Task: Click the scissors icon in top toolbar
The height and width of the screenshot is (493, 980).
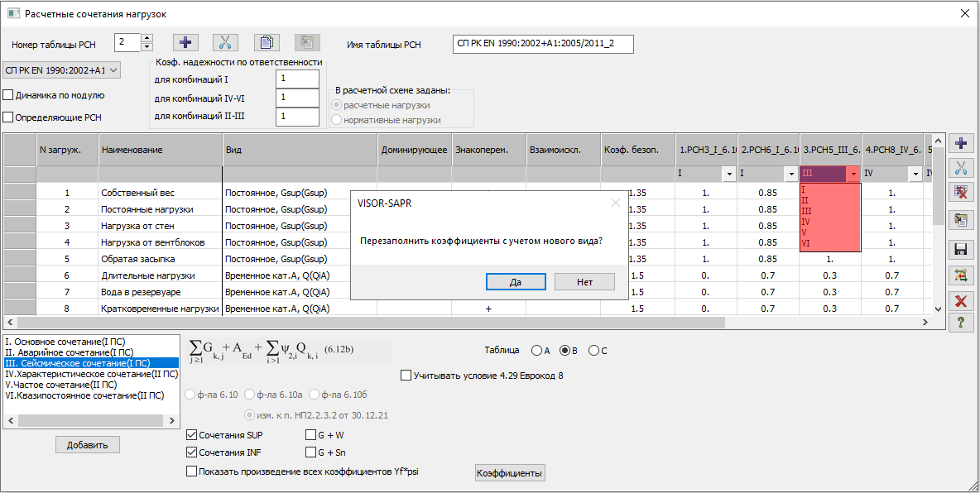Action: click(225, 44)
